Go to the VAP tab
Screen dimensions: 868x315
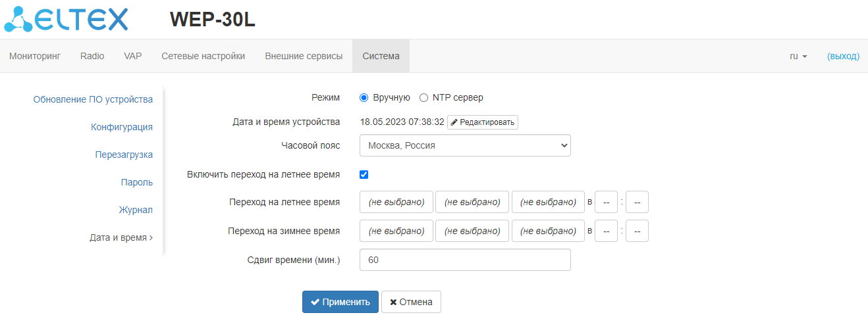coord(133,57)
